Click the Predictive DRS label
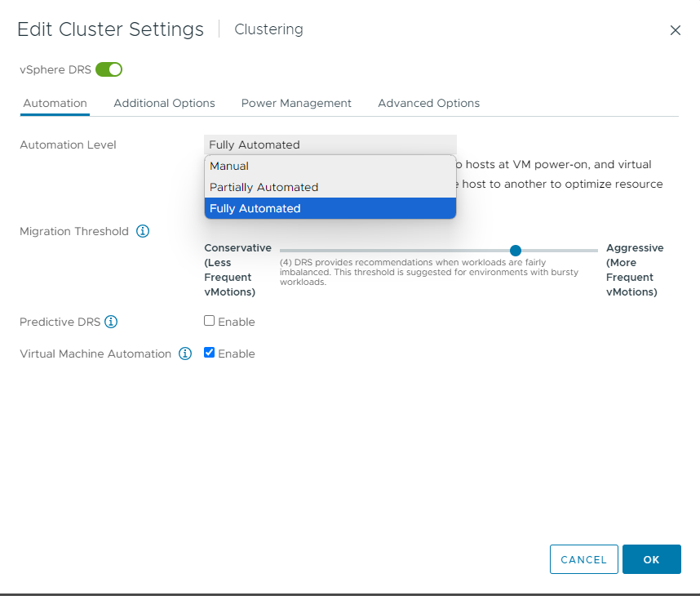Image resolution: width=700 pixels, height=596 pixels. pyautogui.click(x=60, y=322)
